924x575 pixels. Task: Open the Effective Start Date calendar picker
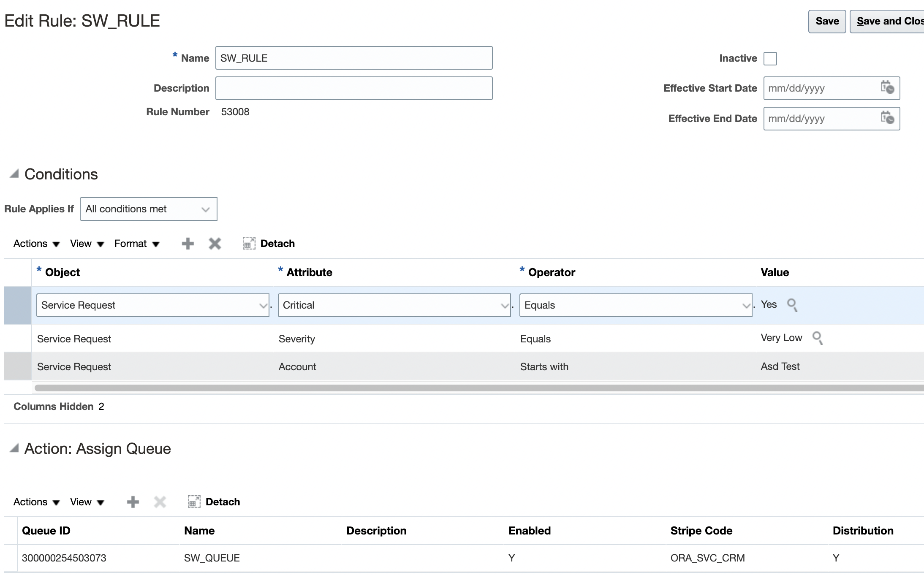pyautogui.click(x=887, y=88)
